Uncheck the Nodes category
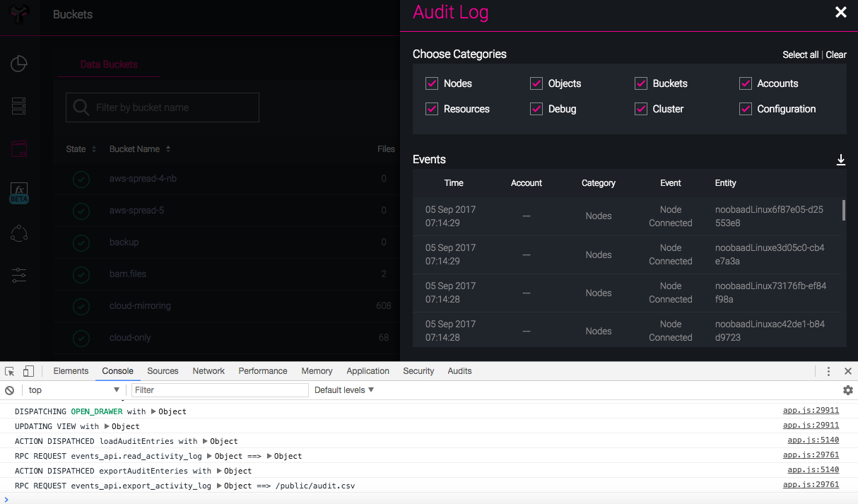The width and height of the screenshot is (858, 504). [432, 83]
